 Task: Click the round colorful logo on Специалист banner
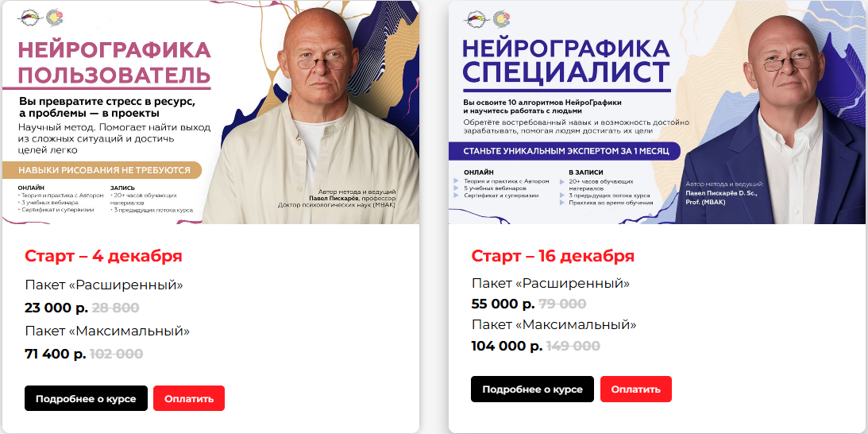coord(502,18)
